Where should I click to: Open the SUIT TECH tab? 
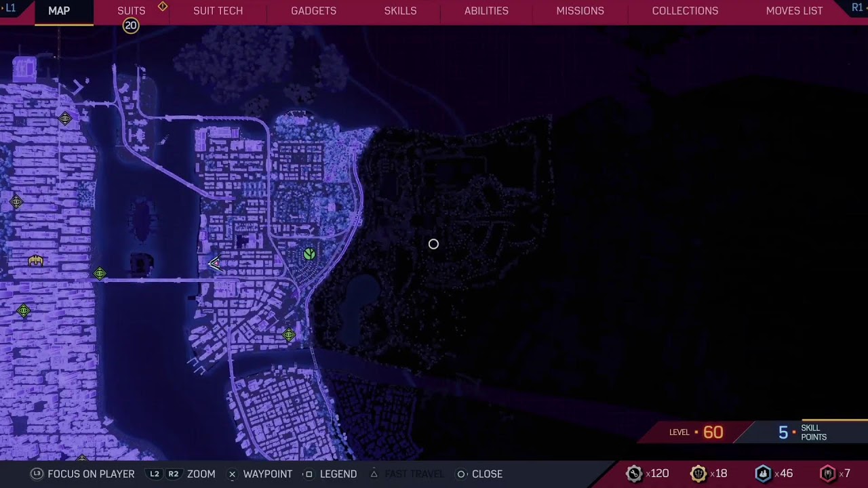click(x=218, y=11)
